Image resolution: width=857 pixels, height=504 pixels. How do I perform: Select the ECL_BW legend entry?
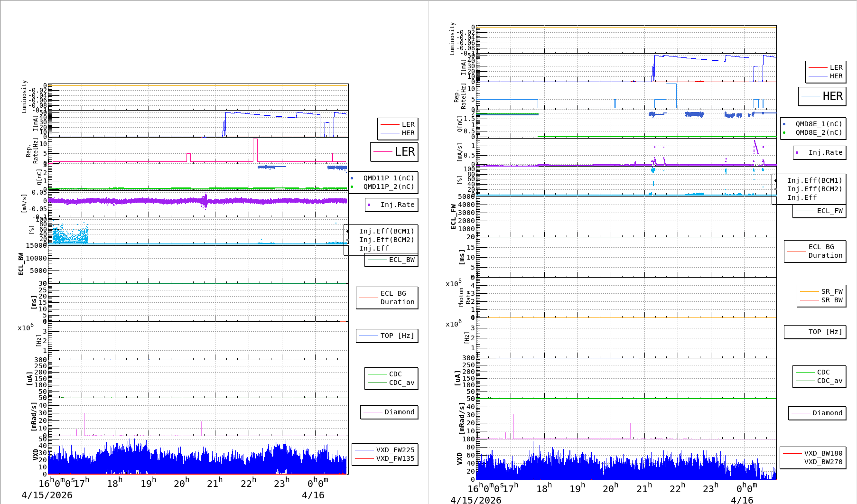click(391, 260)
